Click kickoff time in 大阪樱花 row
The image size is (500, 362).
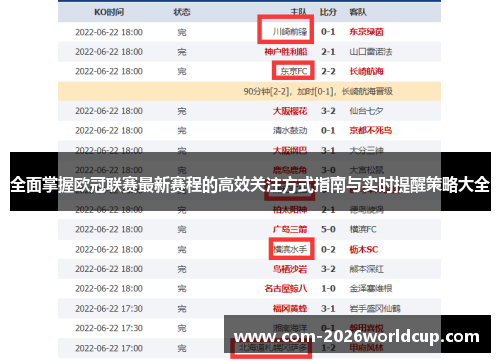click(109, 111)
